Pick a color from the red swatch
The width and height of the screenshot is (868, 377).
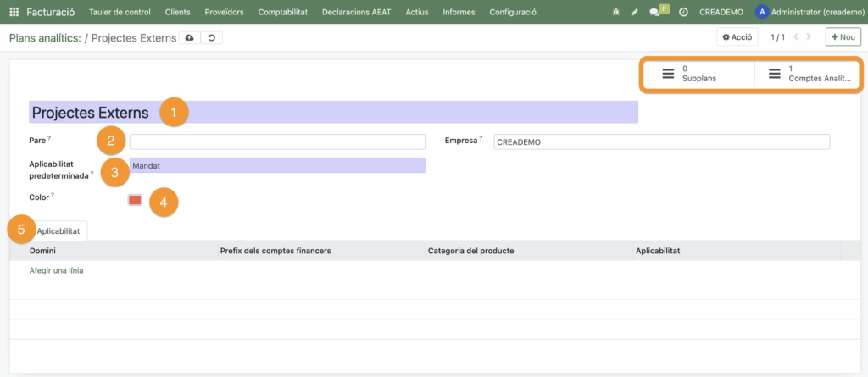[x=135, y=200]
